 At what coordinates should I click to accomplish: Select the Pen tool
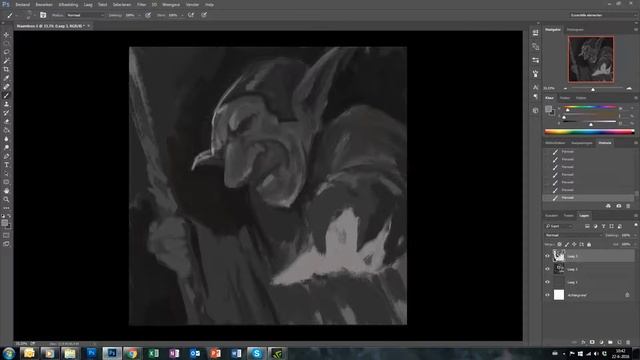click(x=6, y=156)
